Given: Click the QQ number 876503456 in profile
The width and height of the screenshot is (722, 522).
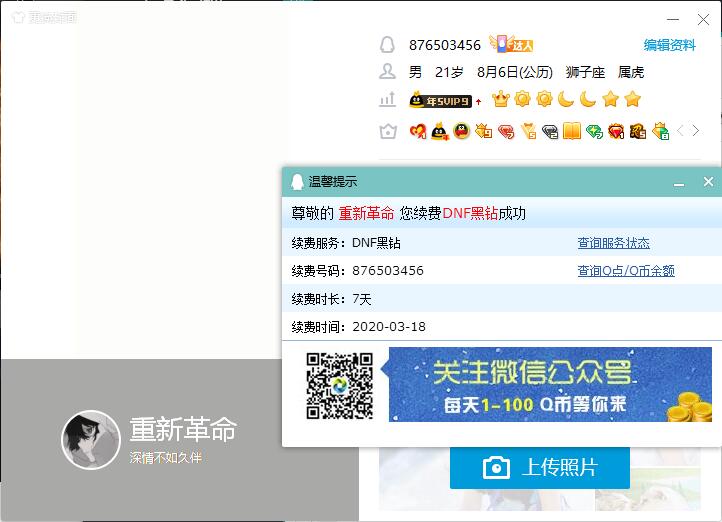Looking at the screenshot, I should pyautogui.click(x=445, y=45).
